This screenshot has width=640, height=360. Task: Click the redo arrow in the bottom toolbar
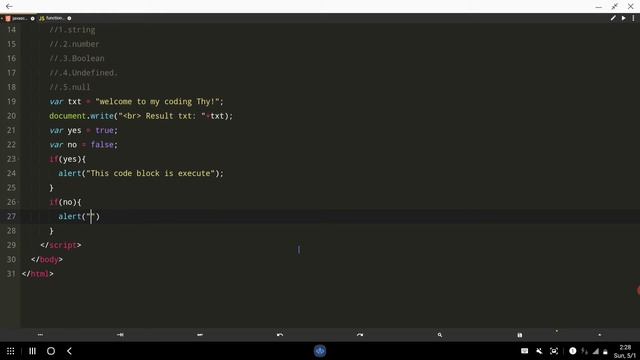point(360,335)
